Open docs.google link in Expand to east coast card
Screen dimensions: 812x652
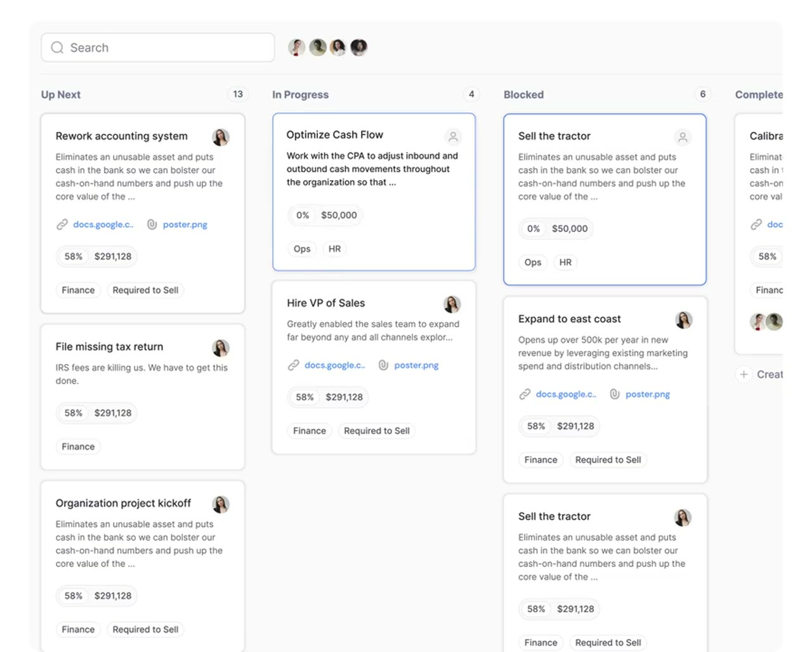coord(566,394)
